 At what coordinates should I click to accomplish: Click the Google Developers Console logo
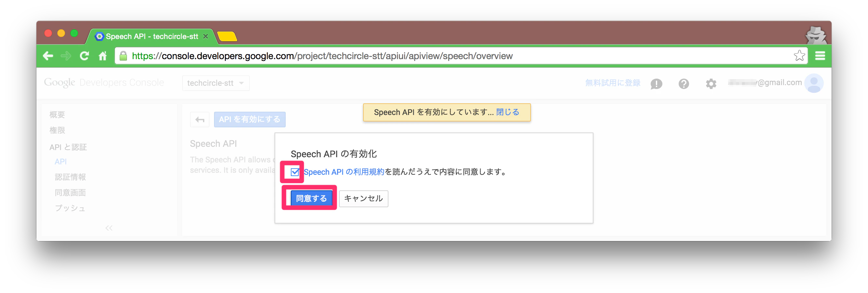[104, 83]
